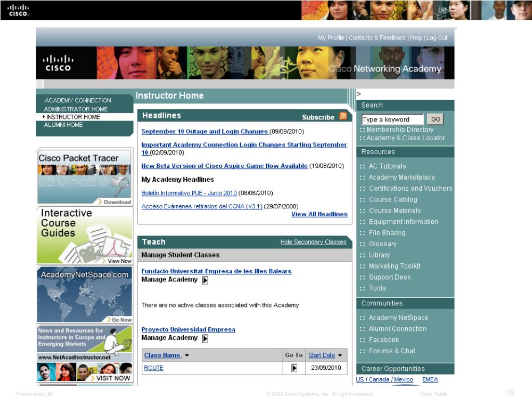Open Fundacio Universitat-Empresa de les Illes Balears

[217, 271]
